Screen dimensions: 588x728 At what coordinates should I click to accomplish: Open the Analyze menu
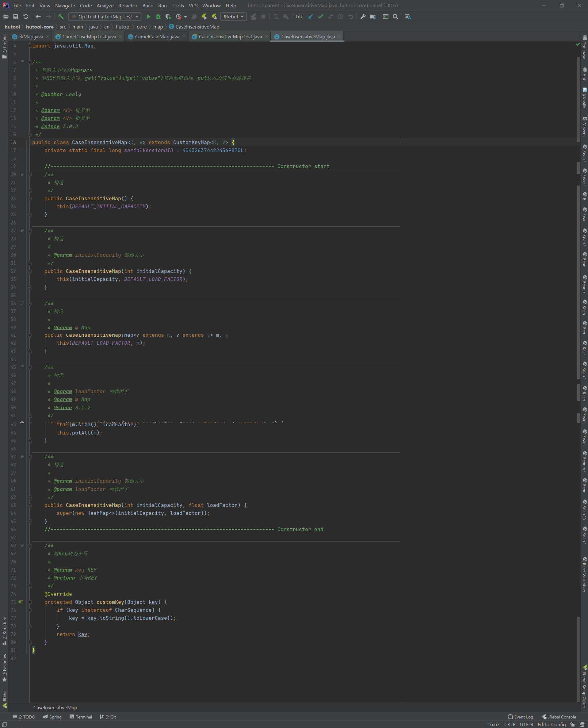pos(105,6)
